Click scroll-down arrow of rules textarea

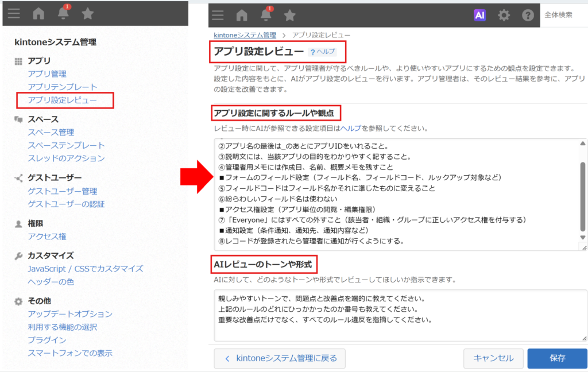coord(583,237)
